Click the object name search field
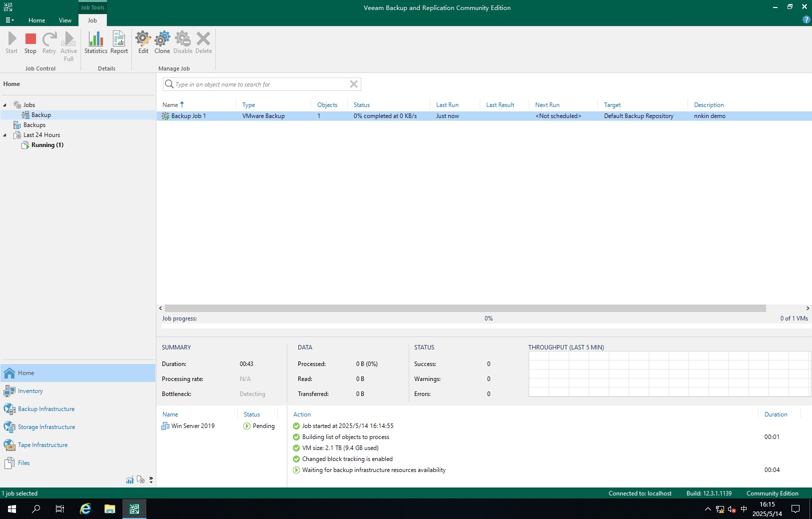 260,84
